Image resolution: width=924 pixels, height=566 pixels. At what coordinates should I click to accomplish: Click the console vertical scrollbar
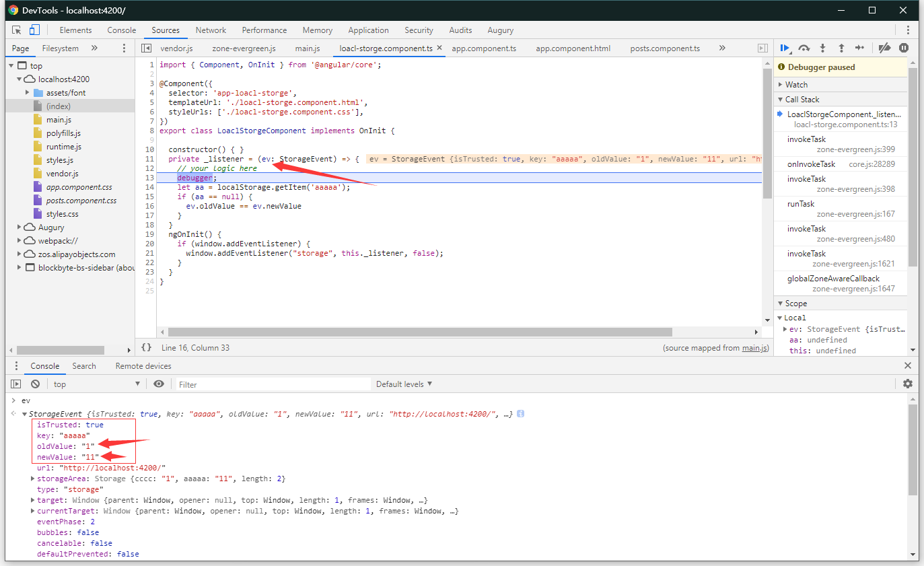point(913,451)
